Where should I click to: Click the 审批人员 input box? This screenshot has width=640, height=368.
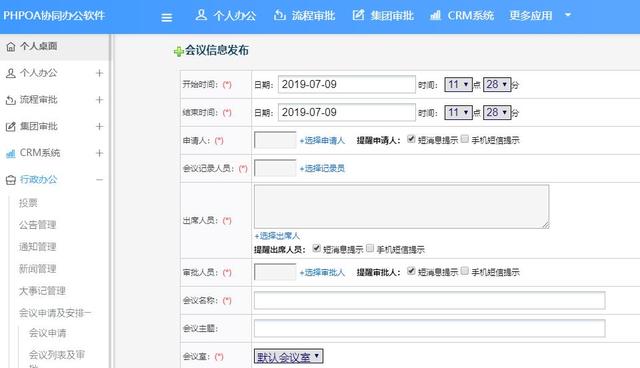(x=275, y=272)
